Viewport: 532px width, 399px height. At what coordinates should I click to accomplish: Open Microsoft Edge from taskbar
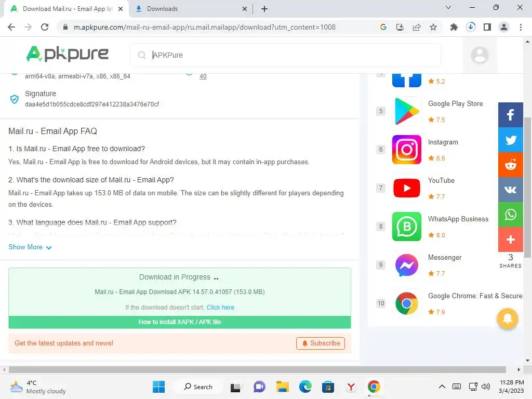click(x=305, y=387)
